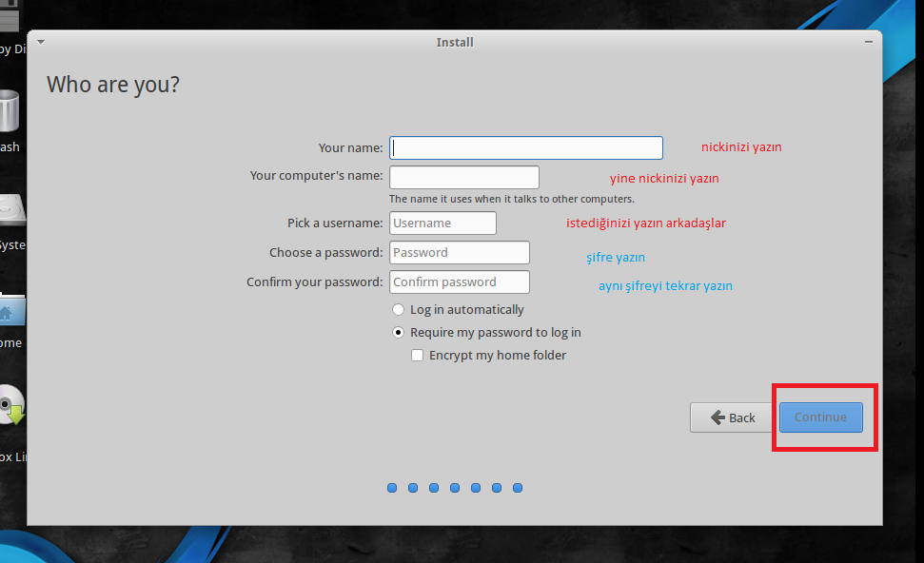Click the Continue button

point(821,417)
